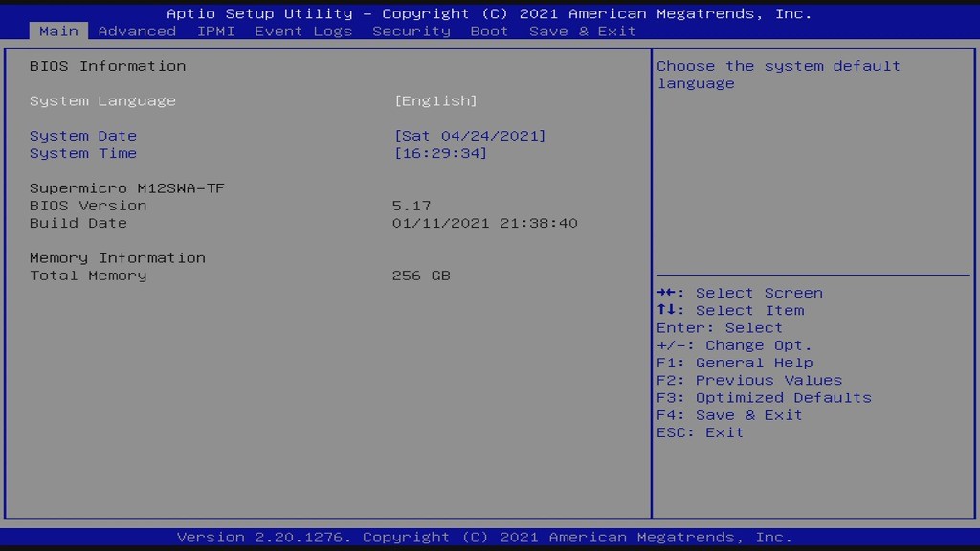Screen dimensions: 980x551
Task: Switch to the Save & Exit tab
Action: pos(582,31)
